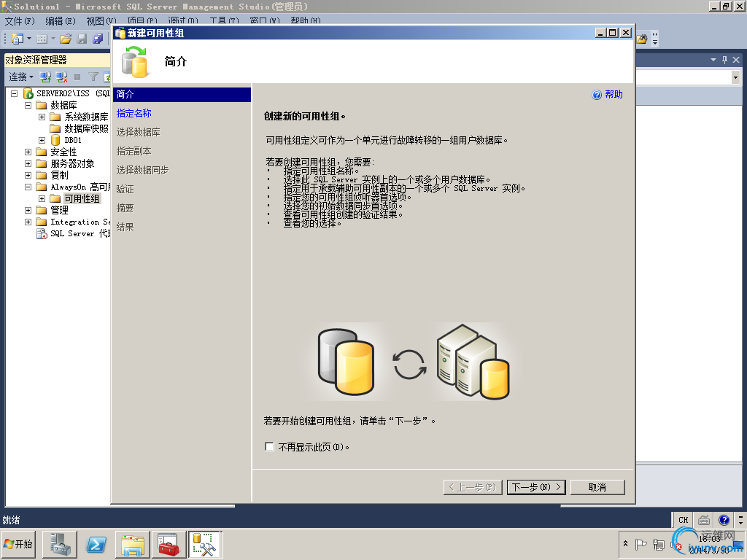Click the Save floppy disk icon
This screenshot has width=747, height=560.
click(82, 39)
